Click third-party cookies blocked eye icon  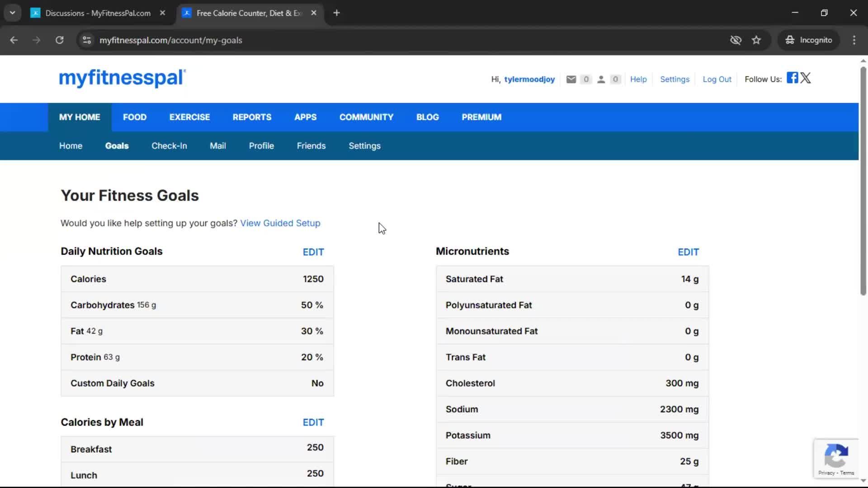click(736, 40)
